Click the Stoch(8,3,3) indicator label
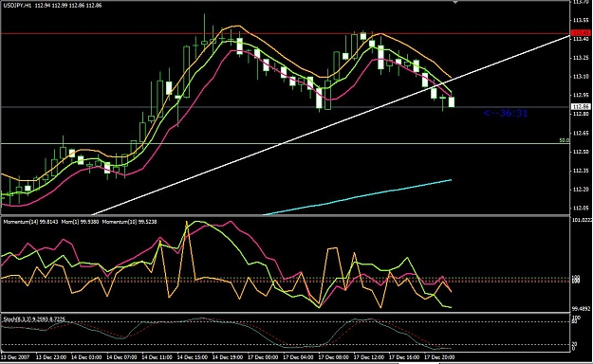 click(33, 319)
